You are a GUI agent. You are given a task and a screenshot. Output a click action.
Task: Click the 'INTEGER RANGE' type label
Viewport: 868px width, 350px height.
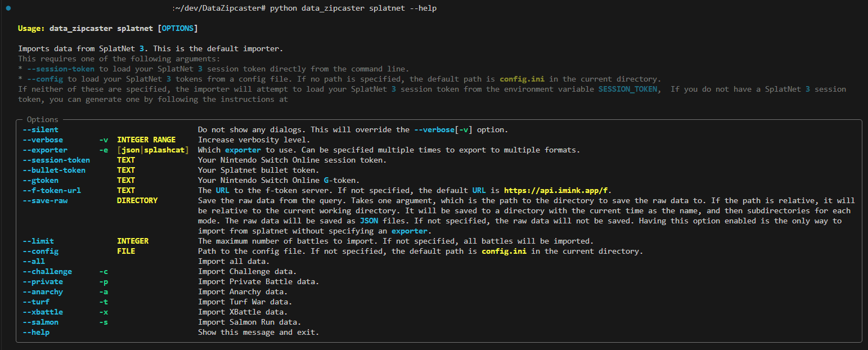(146, 140)
